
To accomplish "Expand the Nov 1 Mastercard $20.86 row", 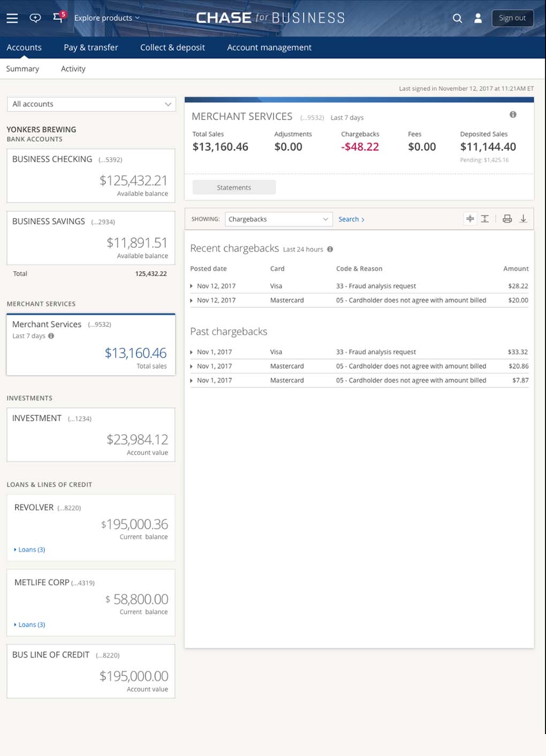I will point(192,366).
